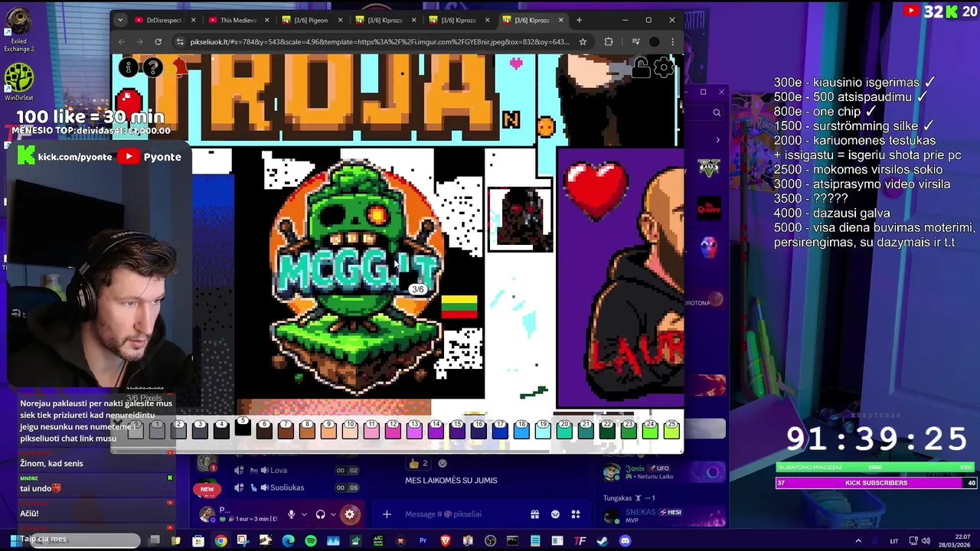Expand Discord microphone input options arrow

pyautogui.click(x=304, y=514)
